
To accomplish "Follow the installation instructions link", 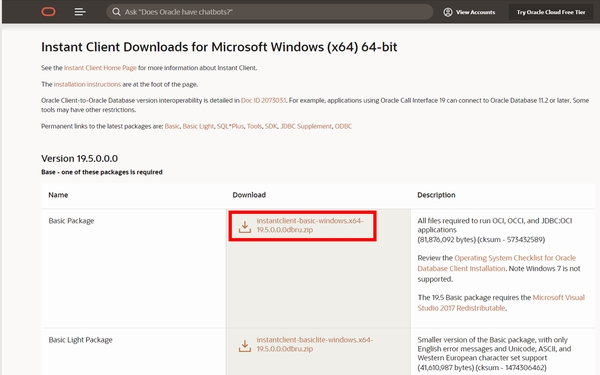I will click(87, 84).
